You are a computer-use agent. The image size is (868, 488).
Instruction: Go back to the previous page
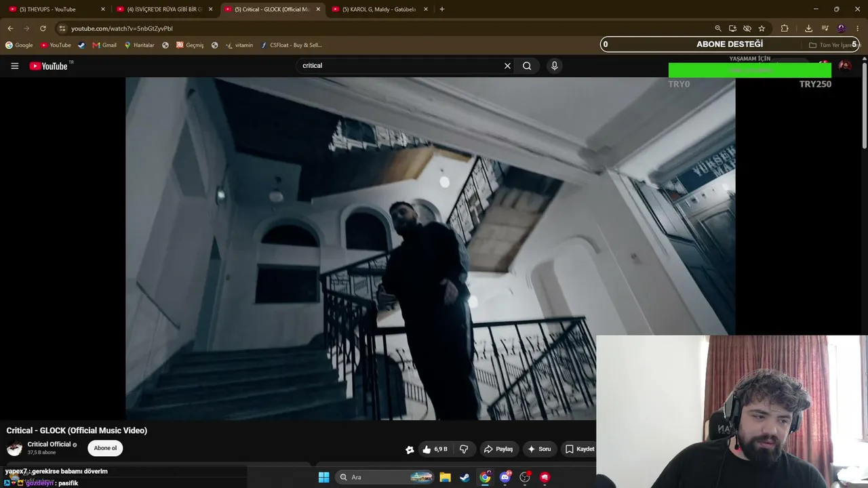pyautogui.click(x=10, y=28)
